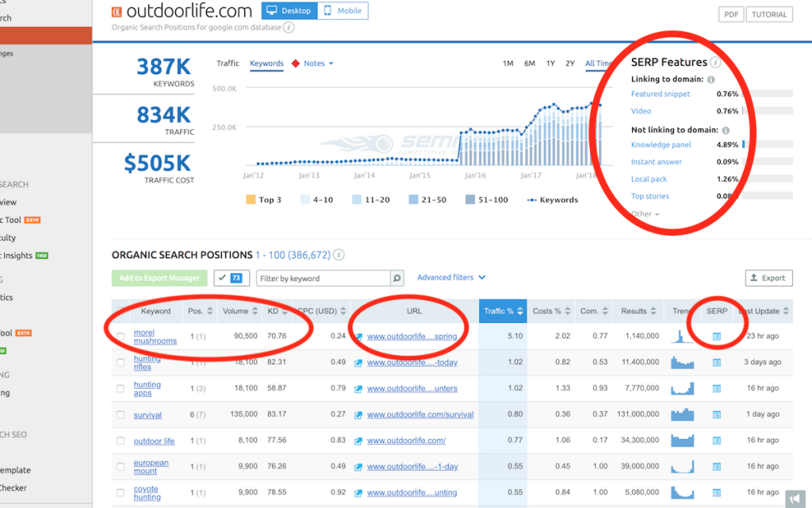Image resolution: width=812 pixels, height=508 pixels.
Task: Open the morel mushrooms keyword link
Action: [155, 337]
